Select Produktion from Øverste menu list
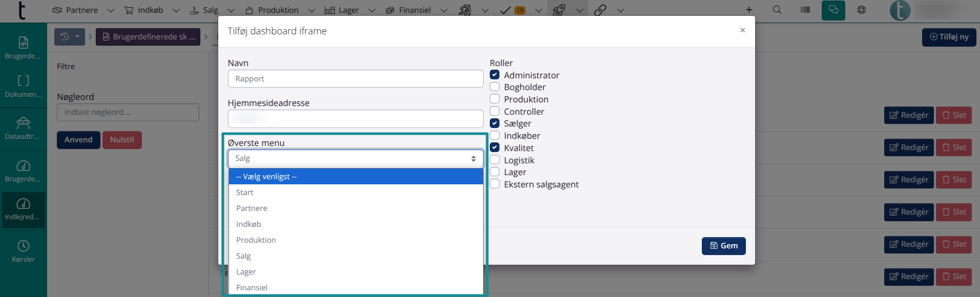Screen dimensions: 980x297 click(x=256, y=240)
